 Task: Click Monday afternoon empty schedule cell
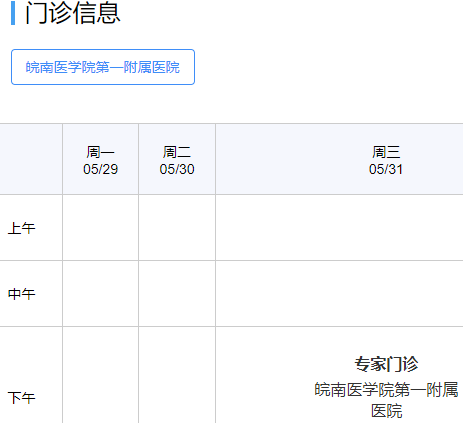[x=100, y=375]
